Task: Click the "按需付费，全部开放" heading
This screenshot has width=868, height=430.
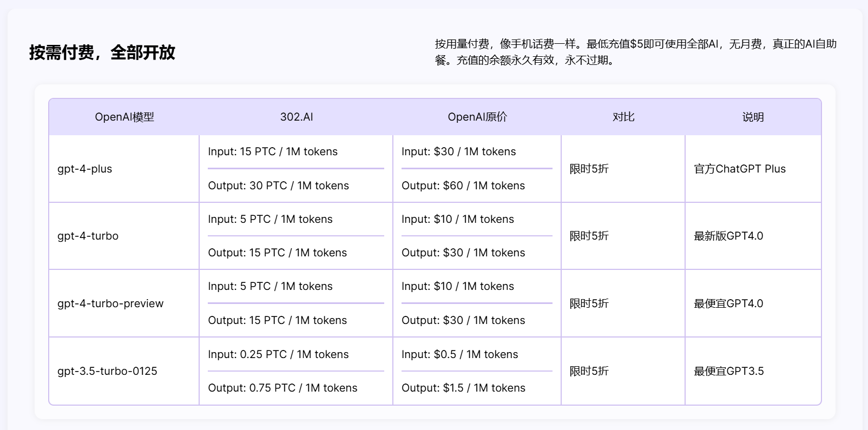Action: (102, 52)
